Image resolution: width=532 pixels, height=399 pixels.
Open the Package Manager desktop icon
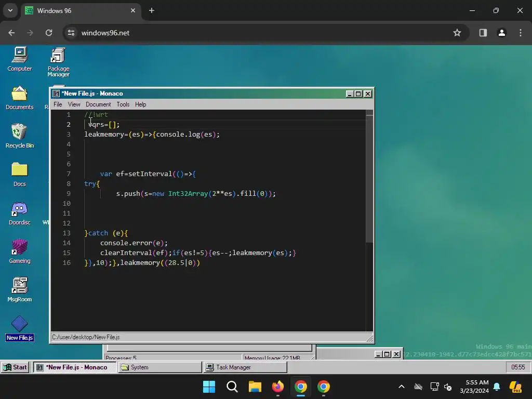click(58, 62)
